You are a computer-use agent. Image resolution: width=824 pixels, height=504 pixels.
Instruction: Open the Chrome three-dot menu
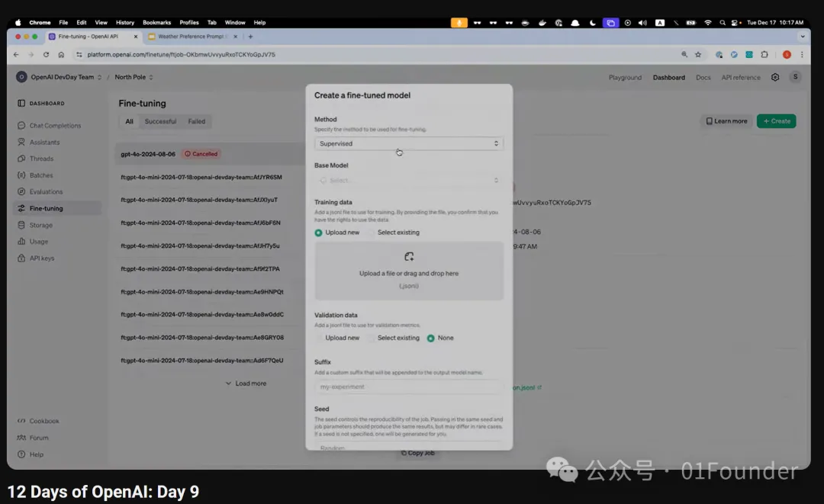pos(802,55)
